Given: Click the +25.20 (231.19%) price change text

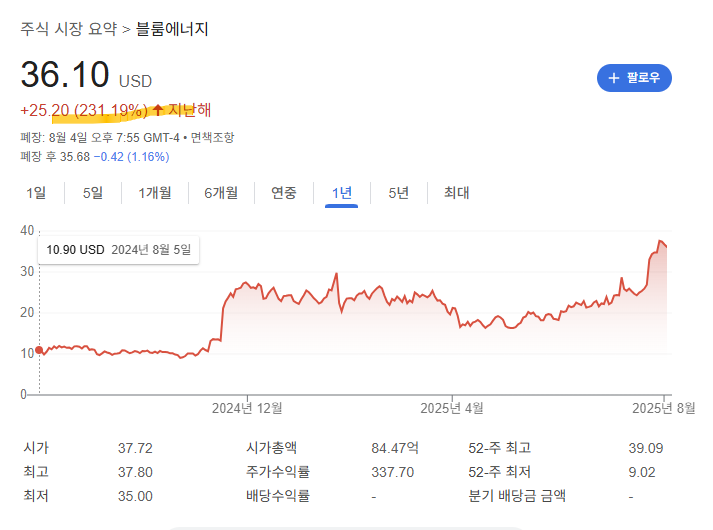Looking at the screenshot, I should [84, 110].
